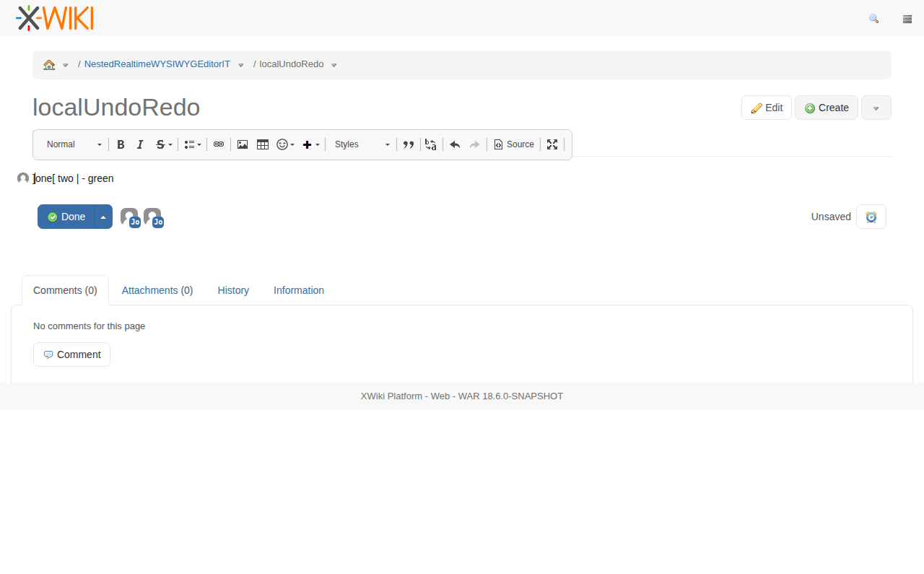Insert an image from the toolbar
This screenshot has height=574, width=924.
coord(243,144)
